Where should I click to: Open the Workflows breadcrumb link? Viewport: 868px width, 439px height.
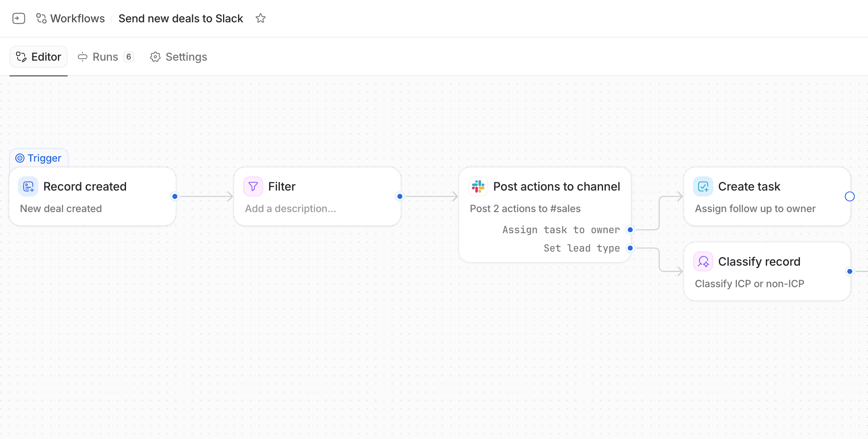77,18
